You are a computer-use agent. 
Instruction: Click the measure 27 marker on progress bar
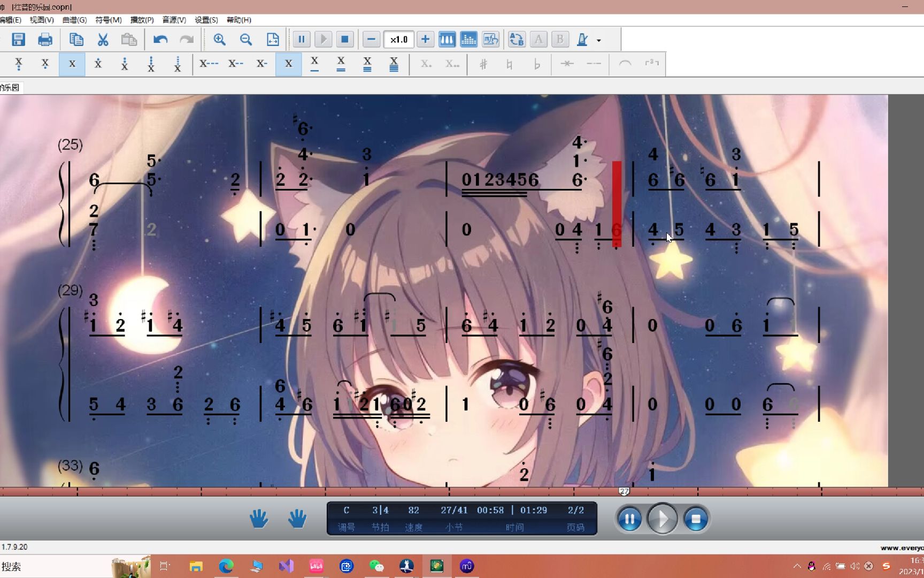624,491
